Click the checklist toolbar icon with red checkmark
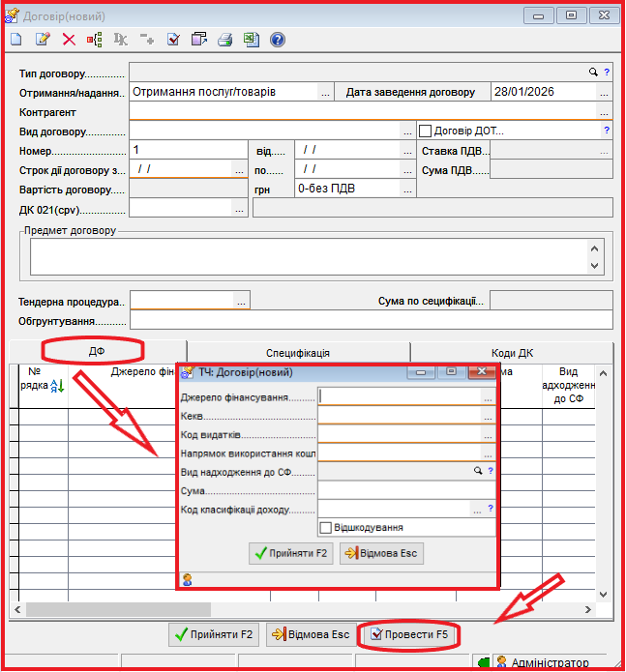 173,40
